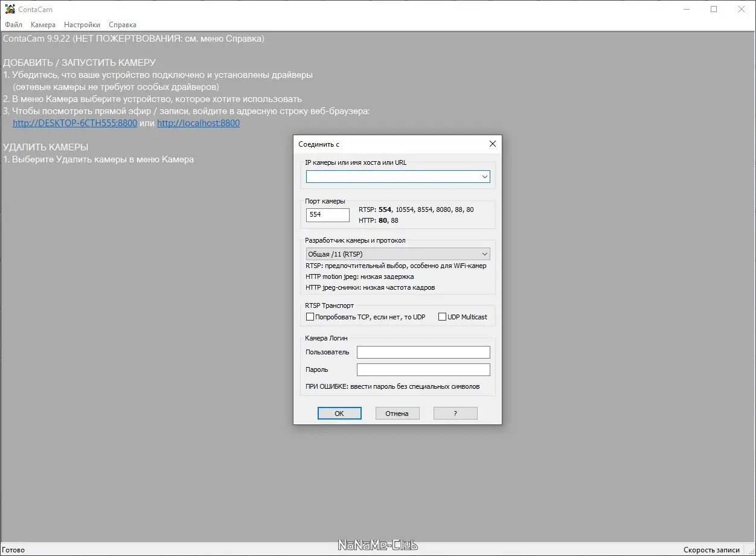Expand the IP камеры или URL dropdown
This screenshot has height=556, width=756.
484,176
